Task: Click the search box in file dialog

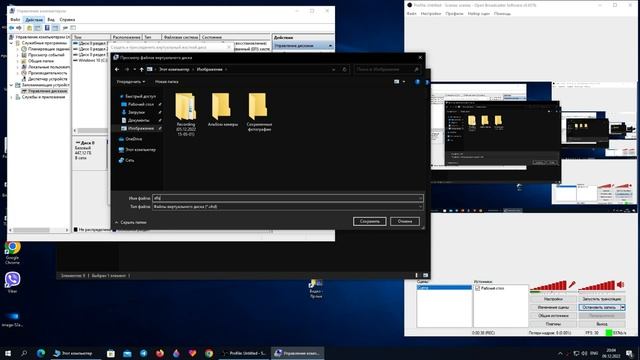Action: click(387, 69)
